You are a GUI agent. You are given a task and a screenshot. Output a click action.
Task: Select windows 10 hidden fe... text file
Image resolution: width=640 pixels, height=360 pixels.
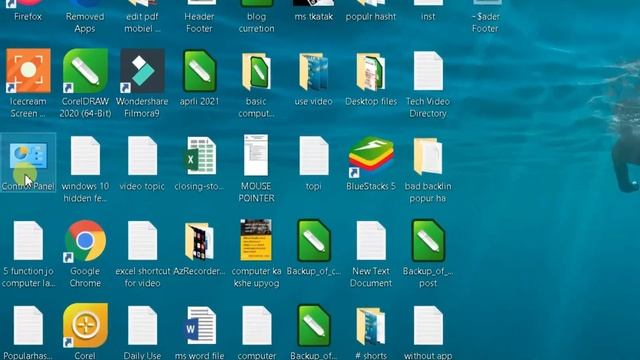(x=85, y=156)
